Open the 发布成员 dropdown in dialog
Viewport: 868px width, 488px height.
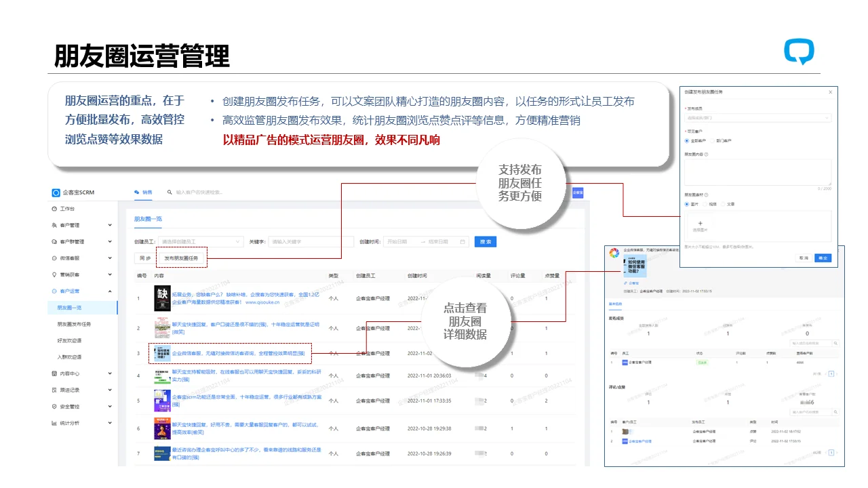758,117
